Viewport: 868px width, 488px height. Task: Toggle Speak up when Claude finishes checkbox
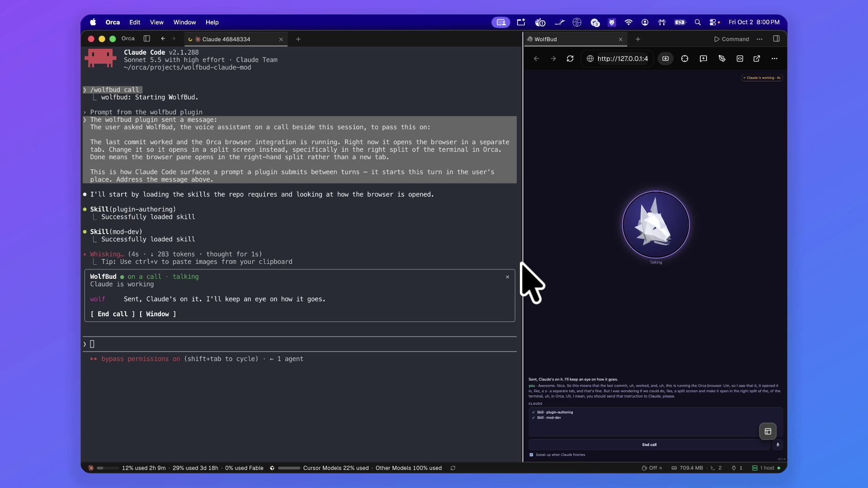point(531,455)
